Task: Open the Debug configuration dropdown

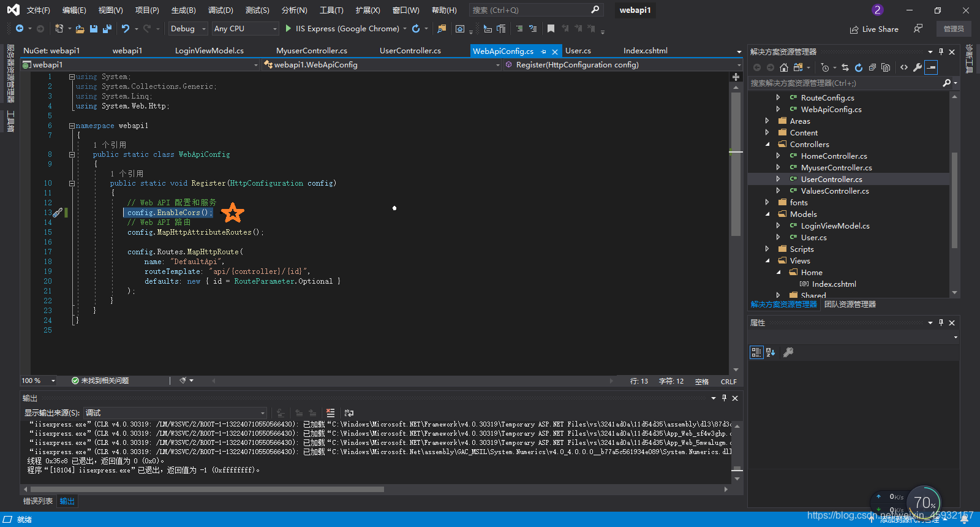Action: (x=187, y=29)
